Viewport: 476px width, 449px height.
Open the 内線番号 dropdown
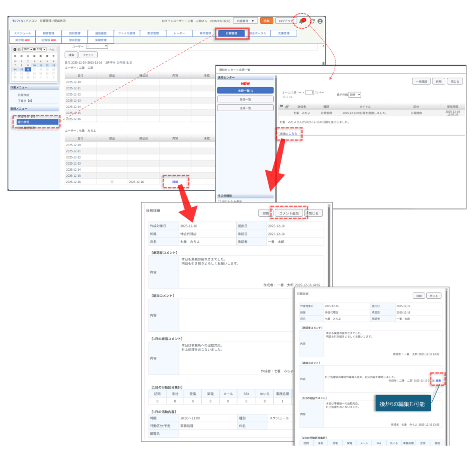[245, 21]
